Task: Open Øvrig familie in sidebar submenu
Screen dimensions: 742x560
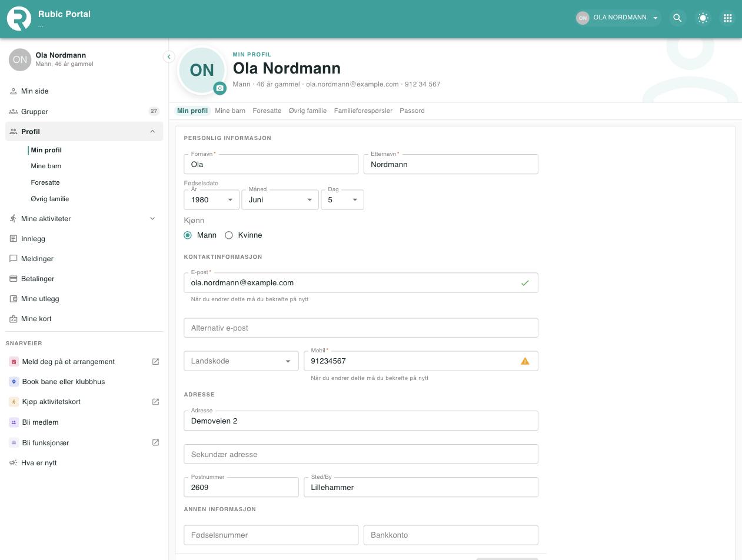Action: pyautogui.click(x=50, y=199)
